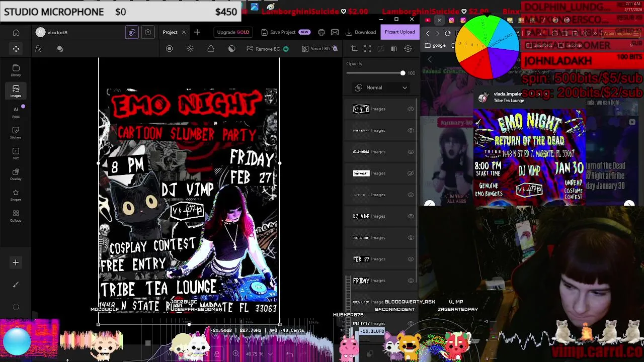The width and height of the screenshot is (644, 362).
Task: Click Smart BG button
Action: point(320,49)
